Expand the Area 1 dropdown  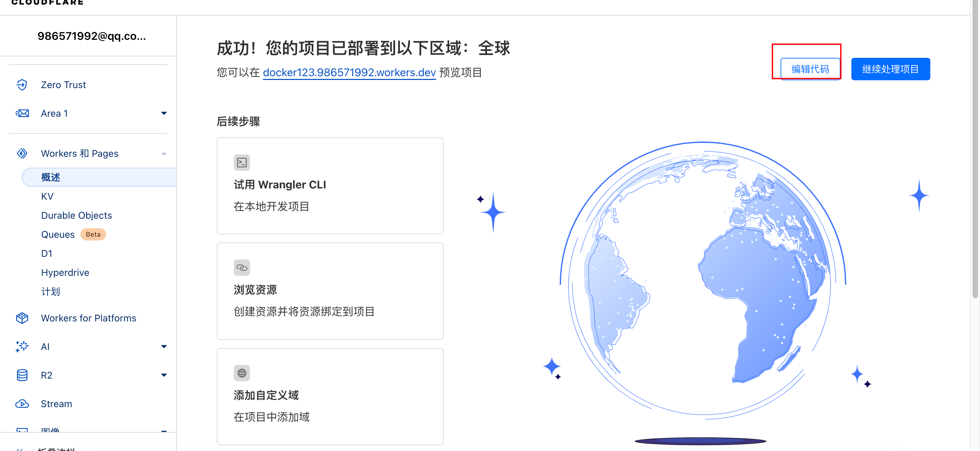point(164,113)
